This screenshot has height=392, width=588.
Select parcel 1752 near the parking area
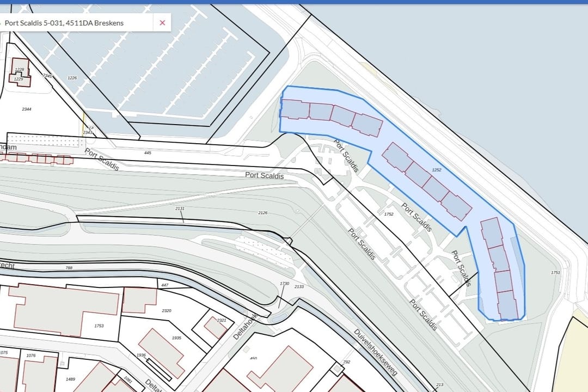pos(389,215)
